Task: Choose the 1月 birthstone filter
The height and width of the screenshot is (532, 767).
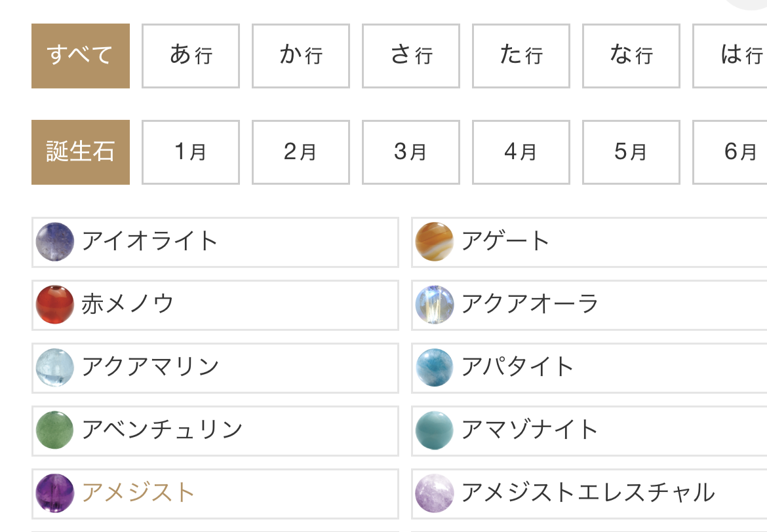Action: (x=191, y=152)
